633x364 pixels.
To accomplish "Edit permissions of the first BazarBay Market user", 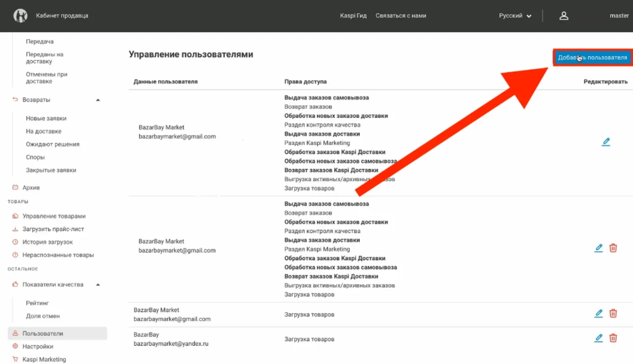I will click(x=606, y=141).
